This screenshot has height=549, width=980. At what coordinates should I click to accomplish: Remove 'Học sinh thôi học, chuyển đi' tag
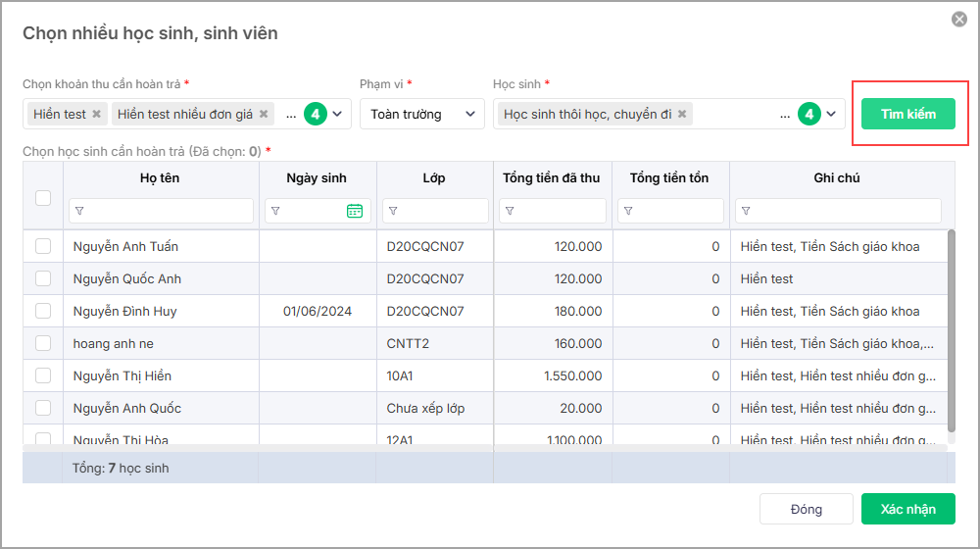(x=682, y=115)
